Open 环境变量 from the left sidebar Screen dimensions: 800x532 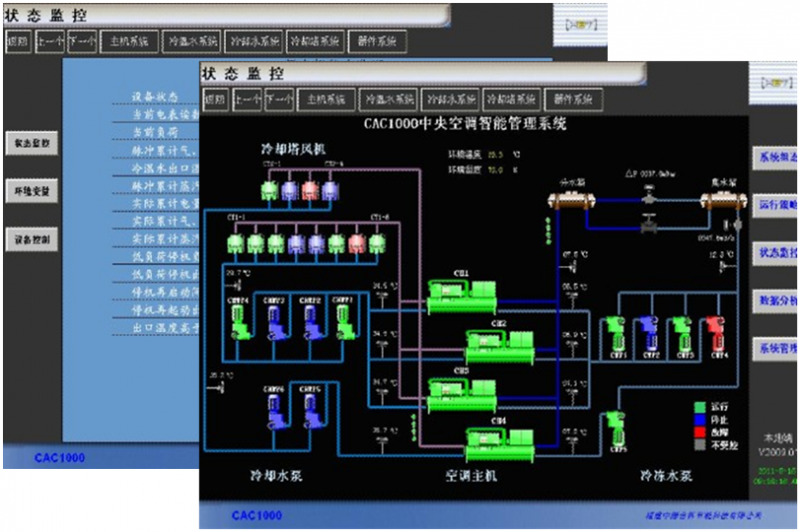pyautogui.click(x=30, y=191)
